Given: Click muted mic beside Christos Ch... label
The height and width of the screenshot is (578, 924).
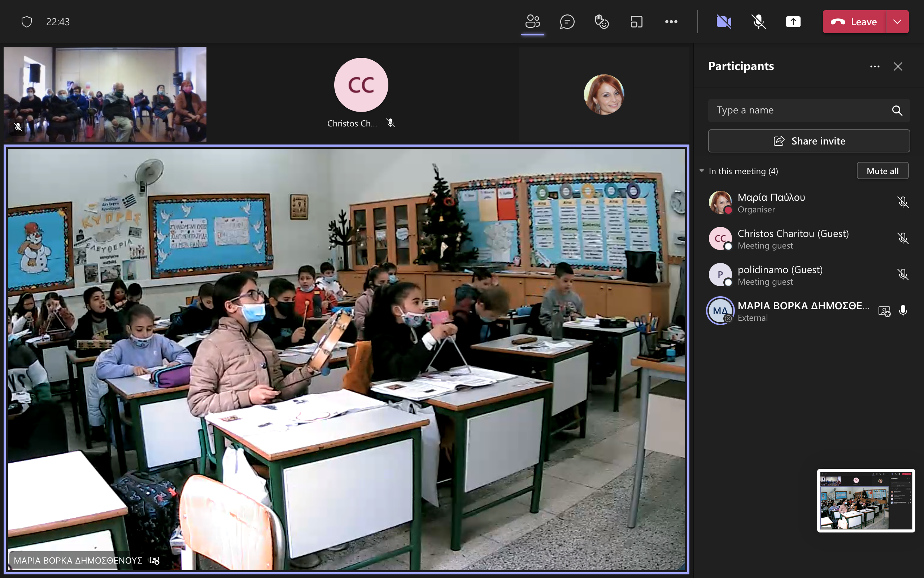Looking at the screenshot, I should (x=390, y=123).
